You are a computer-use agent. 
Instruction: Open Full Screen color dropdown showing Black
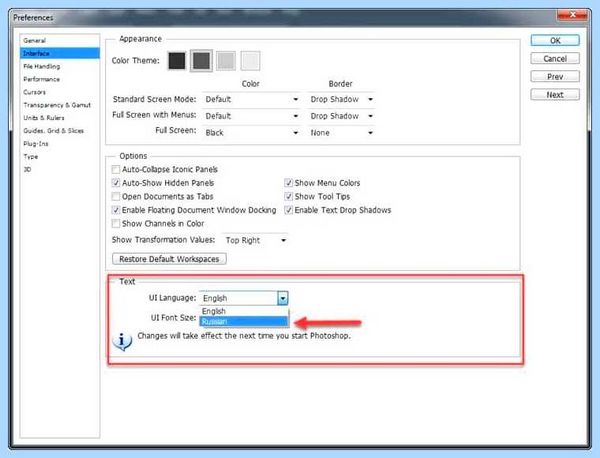coord(251,133)
